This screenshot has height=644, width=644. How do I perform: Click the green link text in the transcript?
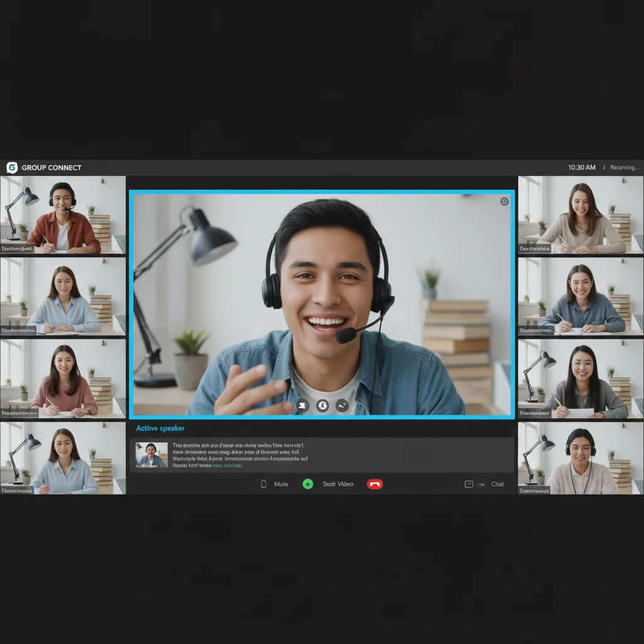[x=228, y=465]
